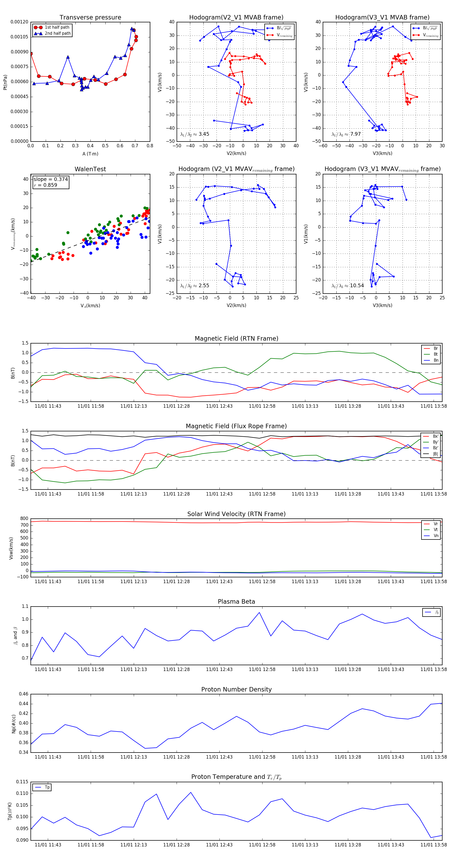Click the beta legend in Plasma Beta plot
The image size is (473, 868).
431,612
